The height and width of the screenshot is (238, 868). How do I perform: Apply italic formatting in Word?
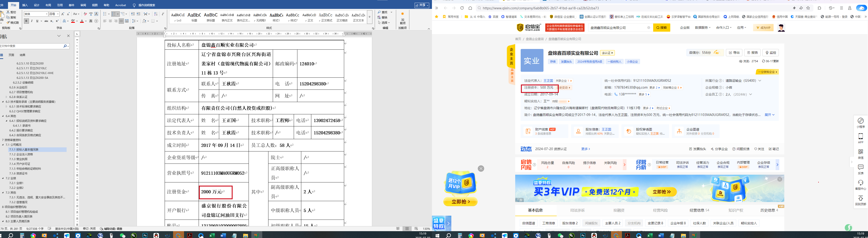click(32, 21)
